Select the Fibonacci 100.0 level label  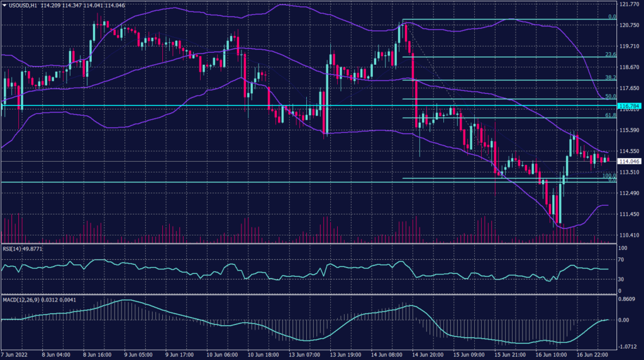coord(608,176)
